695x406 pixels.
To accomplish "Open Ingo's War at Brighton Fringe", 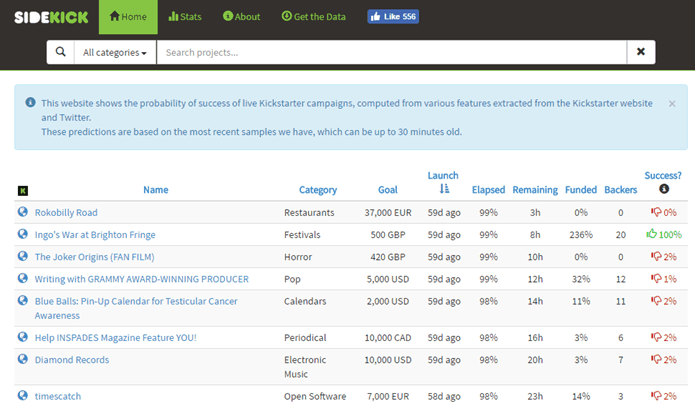I will (95, 235).
